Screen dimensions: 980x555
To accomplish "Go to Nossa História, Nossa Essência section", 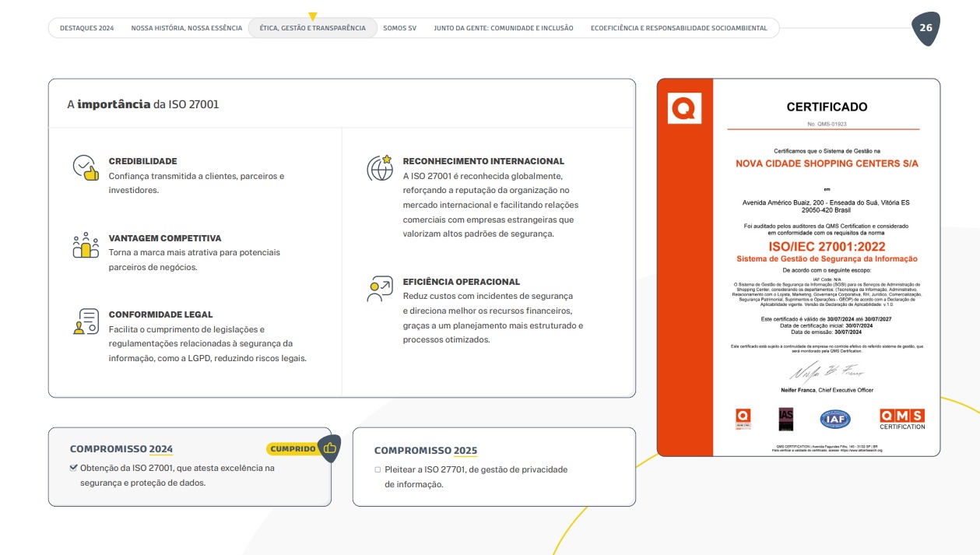I will (186, 28).
